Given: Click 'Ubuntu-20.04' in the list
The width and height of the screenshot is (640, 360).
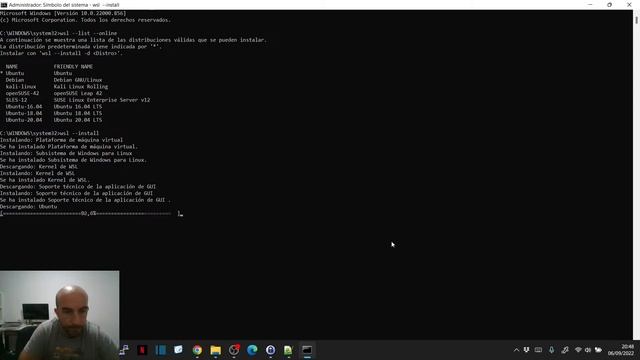Looking at the screenshot, I should tap(24, 120).
